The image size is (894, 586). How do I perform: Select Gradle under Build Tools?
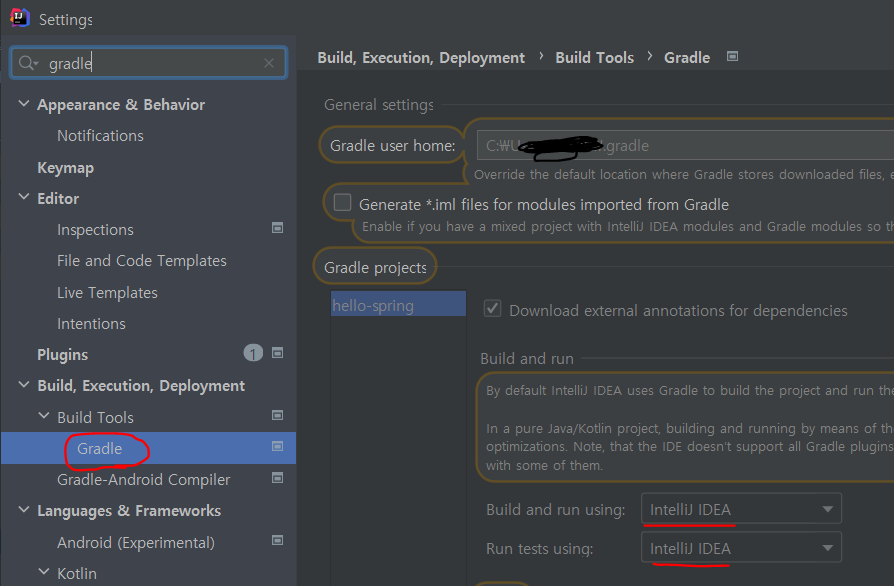pyautogui.click(x=100, y=449)
